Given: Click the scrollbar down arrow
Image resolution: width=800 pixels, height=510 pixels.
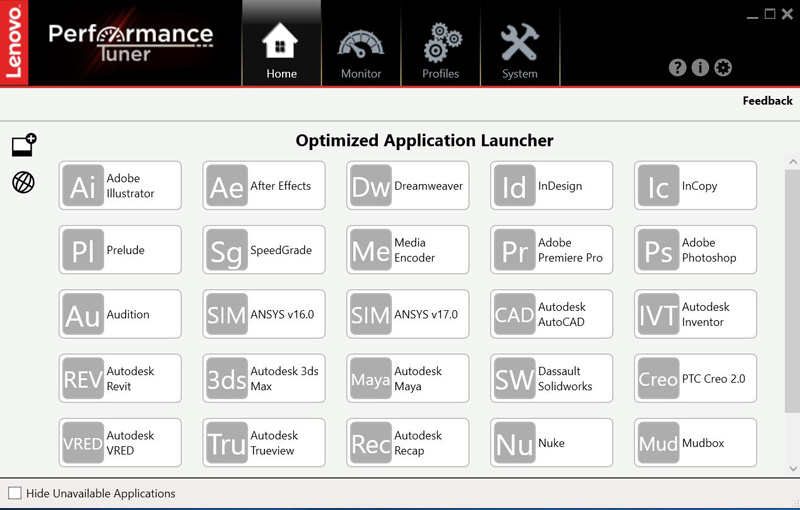Looking at the screenshot, I should click(x=793, y=468).
